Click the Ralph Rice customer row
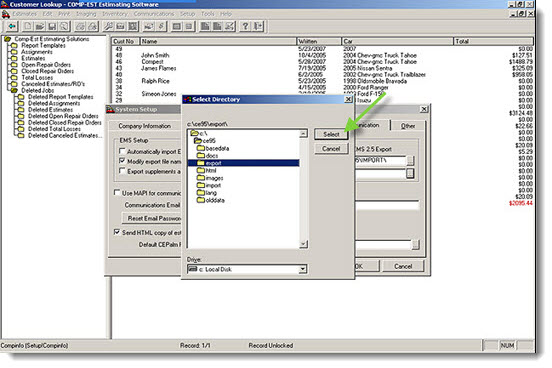 pyautogui.click(x=322, y=81)
